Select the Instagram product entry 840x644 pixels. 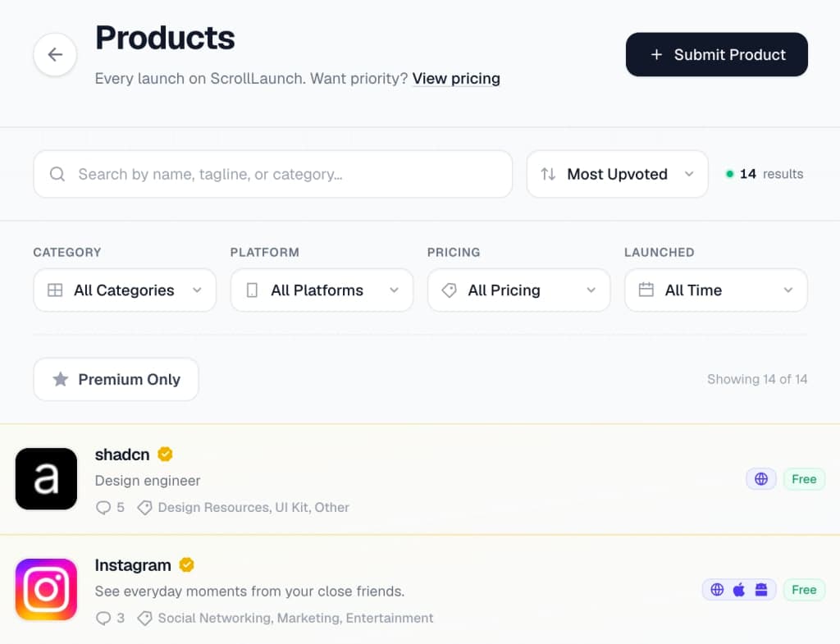coord(328,589)
